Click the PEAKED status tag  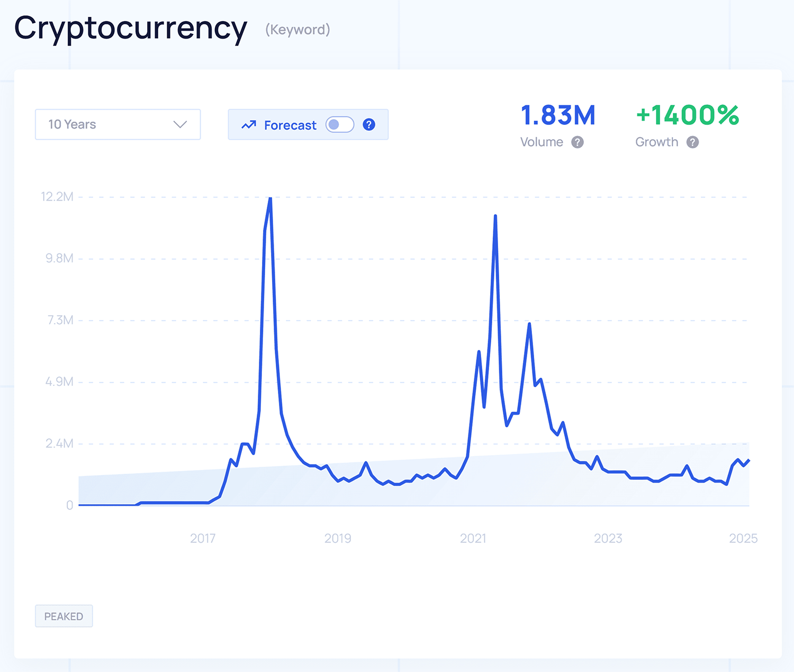pos(64,616)
